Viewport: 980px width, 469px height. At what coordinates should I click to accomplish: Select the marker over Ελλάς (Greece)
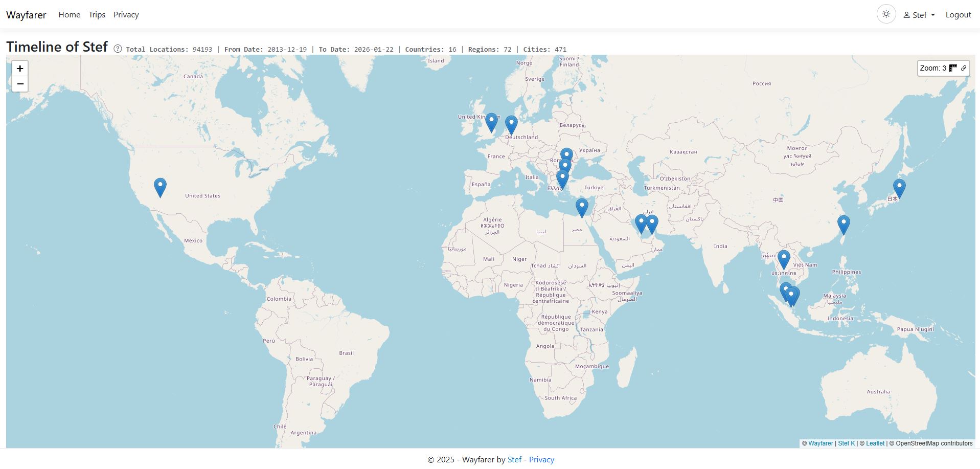[x=562, y=180]
